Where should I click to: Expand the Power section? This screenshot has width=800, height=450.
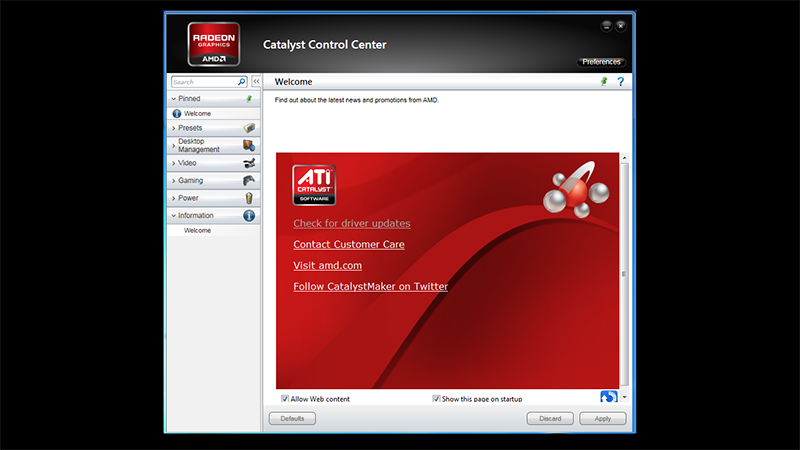pos(173,198)
